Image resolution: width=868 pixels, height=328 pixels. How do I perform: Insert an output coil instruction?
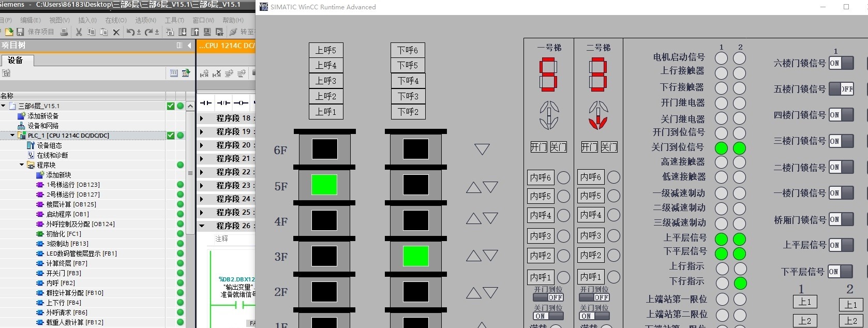click(241, 102)
